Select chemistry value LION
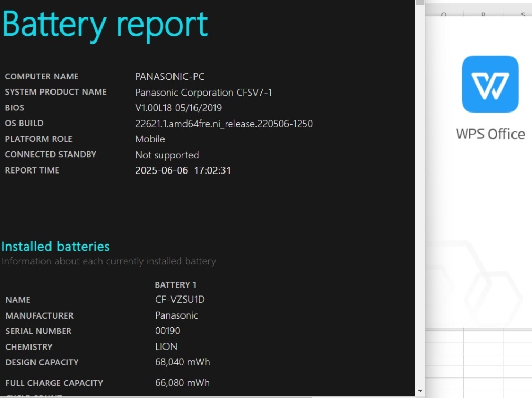 point(166,346)
